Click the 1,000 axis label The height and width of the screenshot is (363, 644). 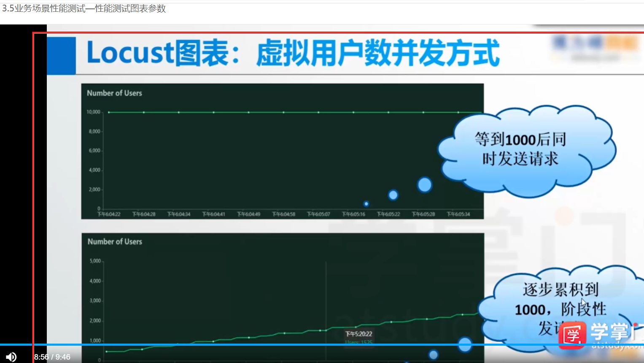point(95,341)
